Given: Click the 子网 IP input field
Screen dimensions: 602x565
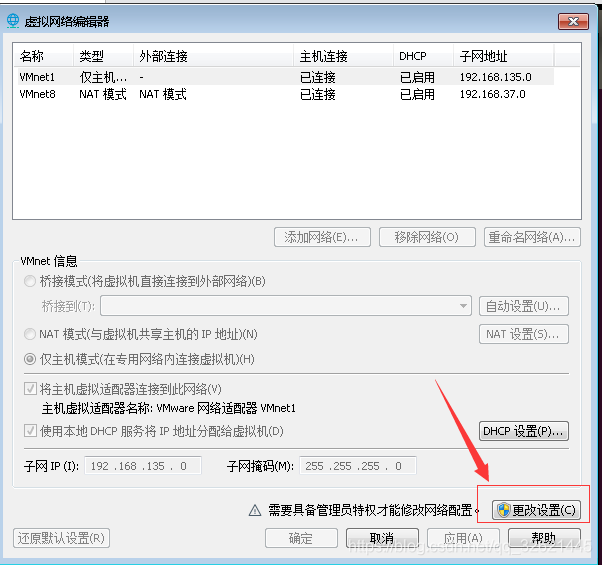Looking at the screenshot, I should [143, 466].
